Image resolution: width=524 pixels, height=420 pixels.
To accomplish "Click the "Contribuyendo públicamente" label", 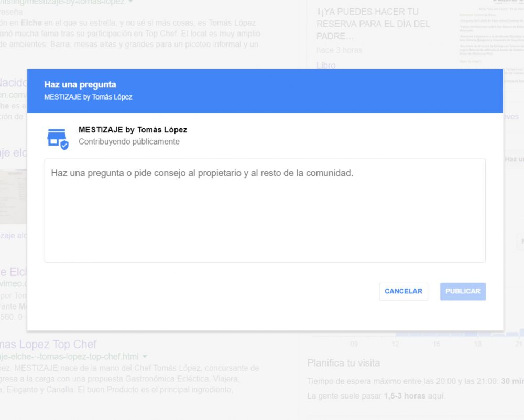I will pos(129,142).
